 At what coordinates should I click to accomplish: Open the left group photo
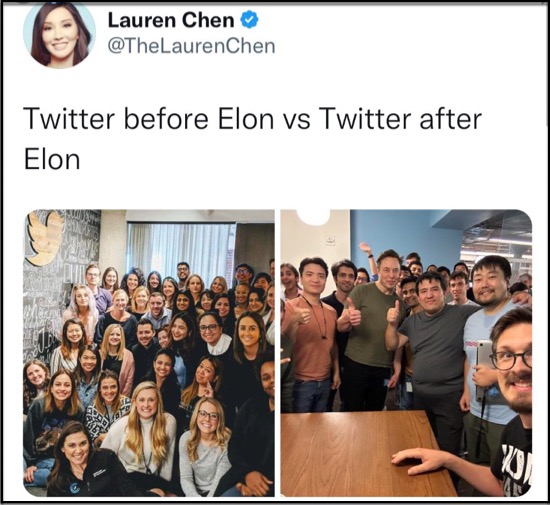[x=149, y=353]
